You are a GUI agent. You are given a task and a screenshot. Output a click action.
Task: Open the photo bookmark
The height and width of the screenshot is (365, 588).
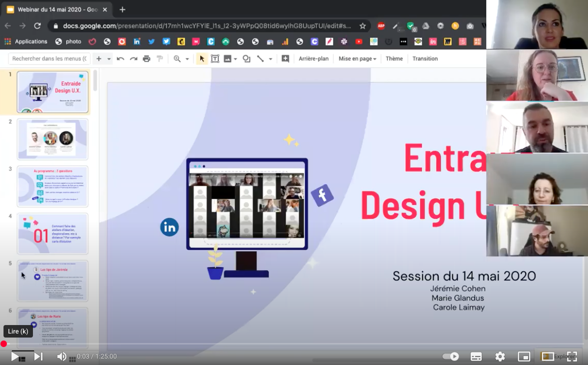point(68,41)
